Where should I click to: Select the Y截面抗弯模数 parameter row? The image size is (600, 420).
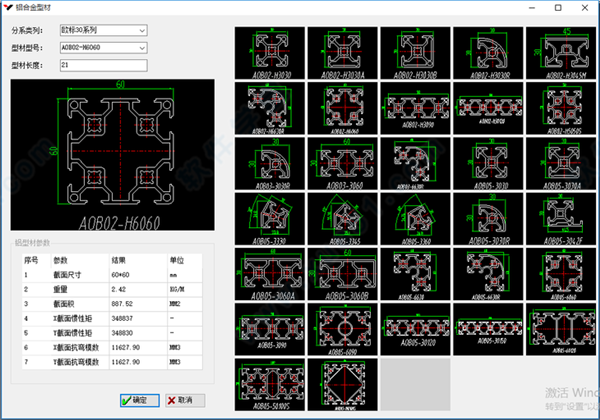tap(112, 362)
